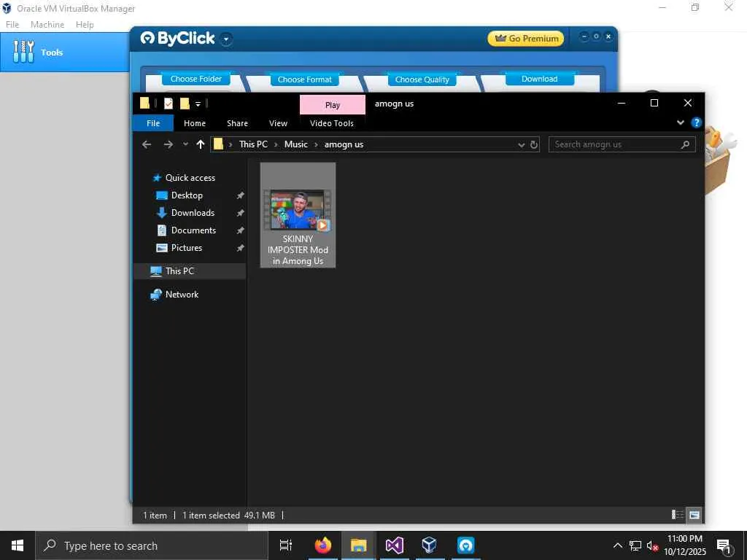This screenshot has width=747, height=560.
Task: Click the muted volume tray icon
Action: pyautogui.click(x=652, y=546)
